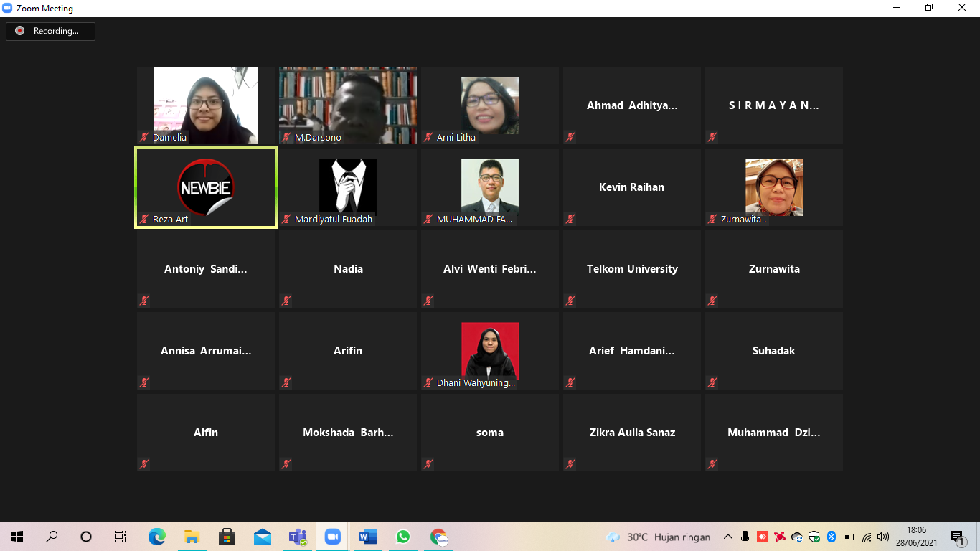Open the notification center
This screenshot has height=551, width=980.
pos(958,537)
